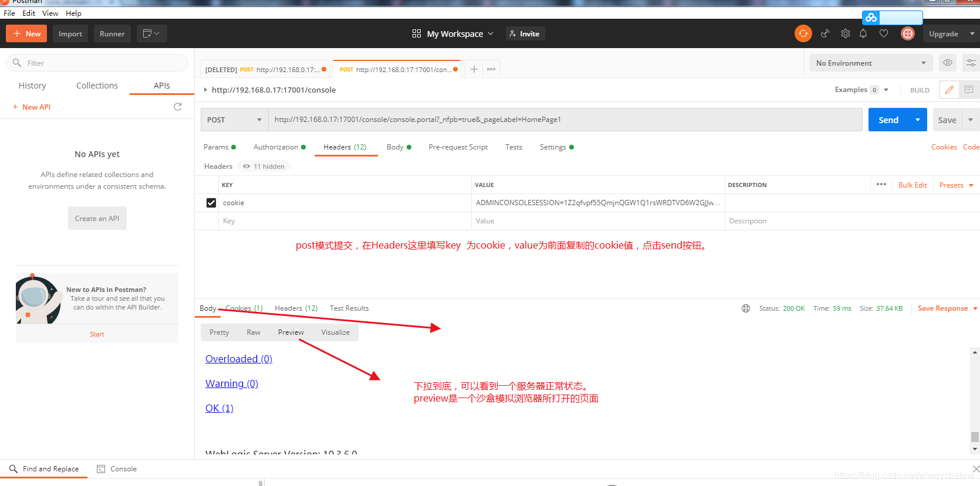Switch to the History sidebar tab

(x=32, y=86)
